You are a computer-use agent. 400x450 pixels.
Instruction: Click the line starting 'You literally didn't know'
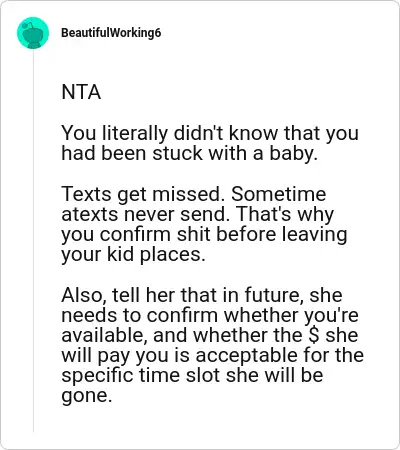[210, 133]
